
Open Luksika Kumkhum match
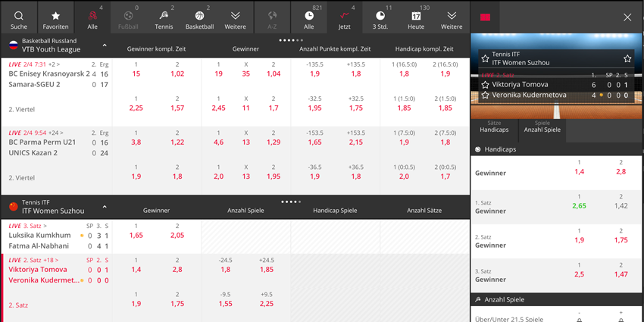pos(39,236)
